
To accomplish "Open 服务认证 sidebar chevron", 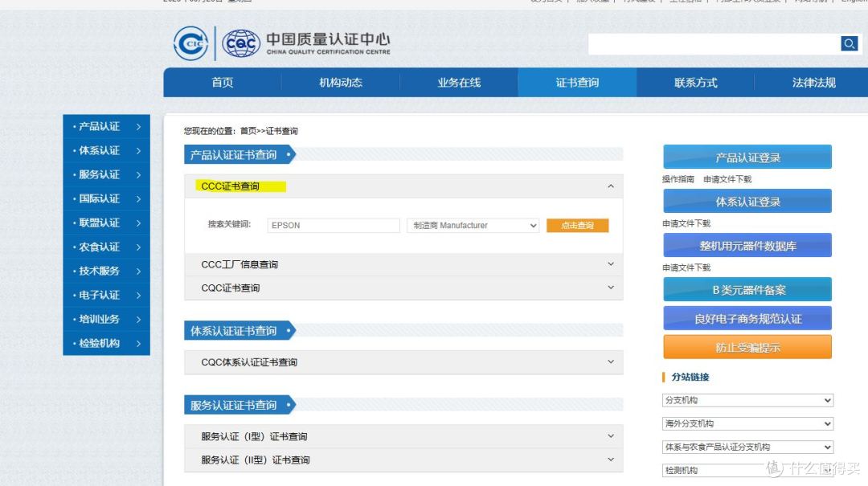I will pyautogui.click(x=138, y=175).
